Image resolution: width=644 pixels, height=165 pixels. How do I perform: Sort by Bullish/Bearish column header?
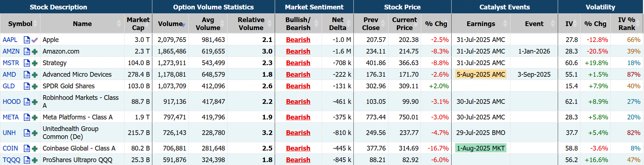[x=298, y=24]
